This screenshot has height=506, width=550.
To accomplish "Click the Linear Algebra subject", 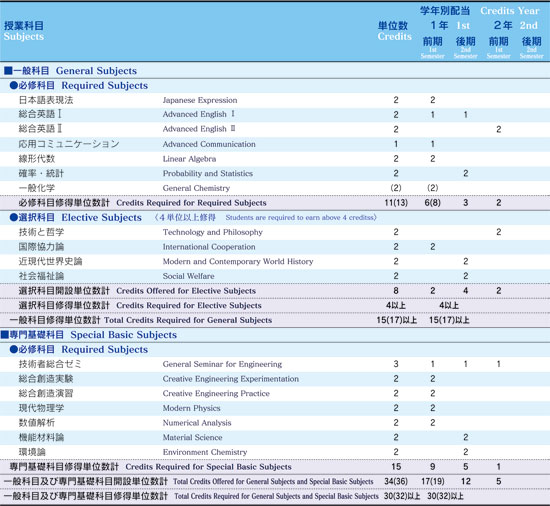I will (x=189, y=159).
